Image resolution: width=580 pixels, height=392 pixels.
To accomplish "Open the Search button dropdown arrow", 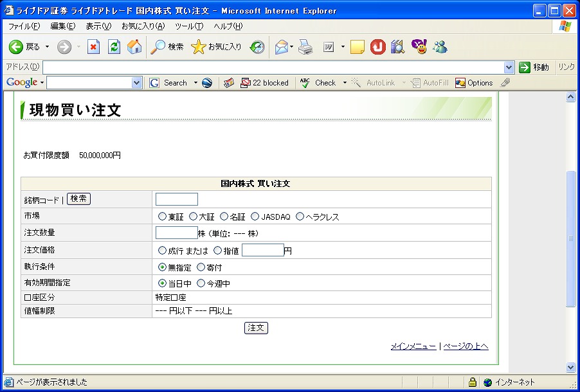I will (x=195, y=83).
